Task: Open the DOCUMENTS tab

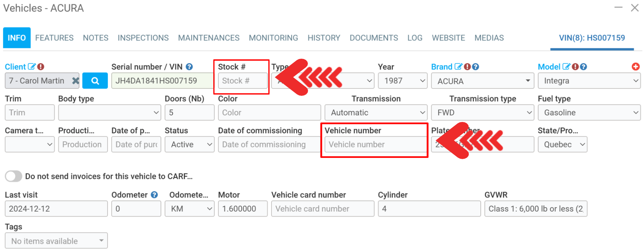Action: [x=374, y=38]
